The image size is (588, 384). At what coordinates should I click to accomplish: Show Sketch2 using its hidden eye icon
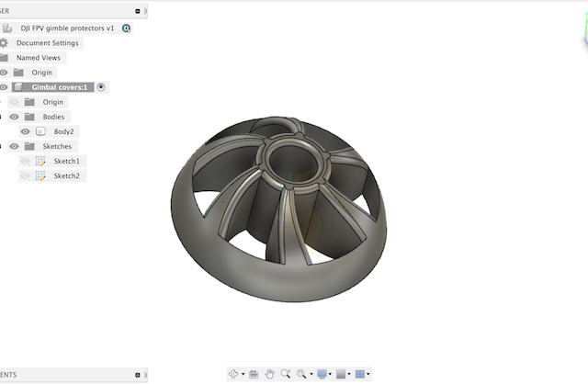pos(25,175)
